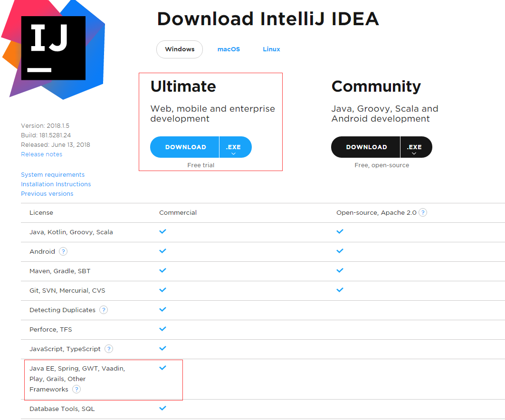Click help icon next to Apache 2.0
The height and width of the screenshot is (420, 505).
422,212
